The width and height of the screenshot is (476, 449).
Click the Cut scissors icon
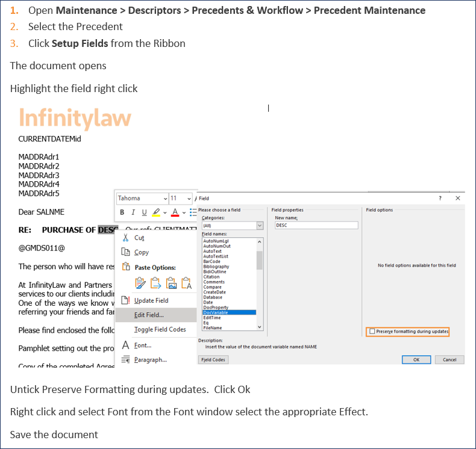tap(126, 238)
